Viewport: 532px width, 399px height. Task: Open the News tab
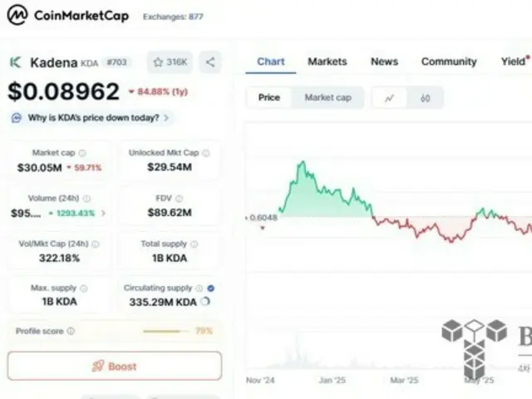384,62
